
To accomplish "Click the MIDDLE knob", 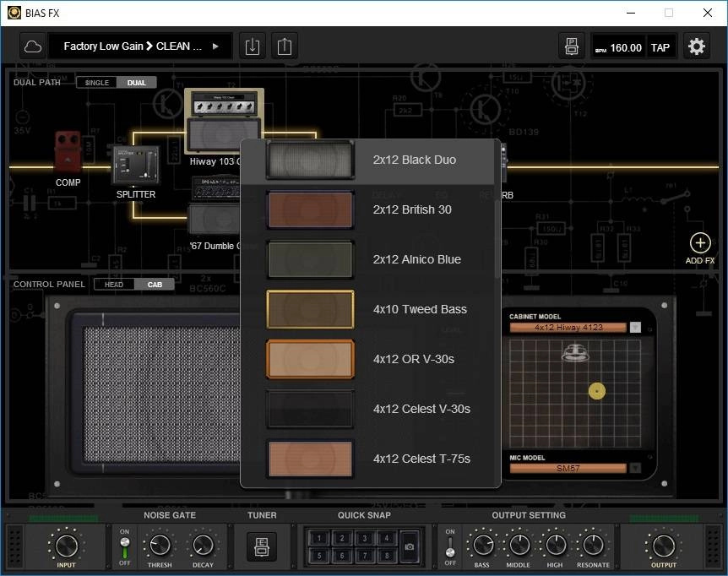I will [x=519, y=546].
